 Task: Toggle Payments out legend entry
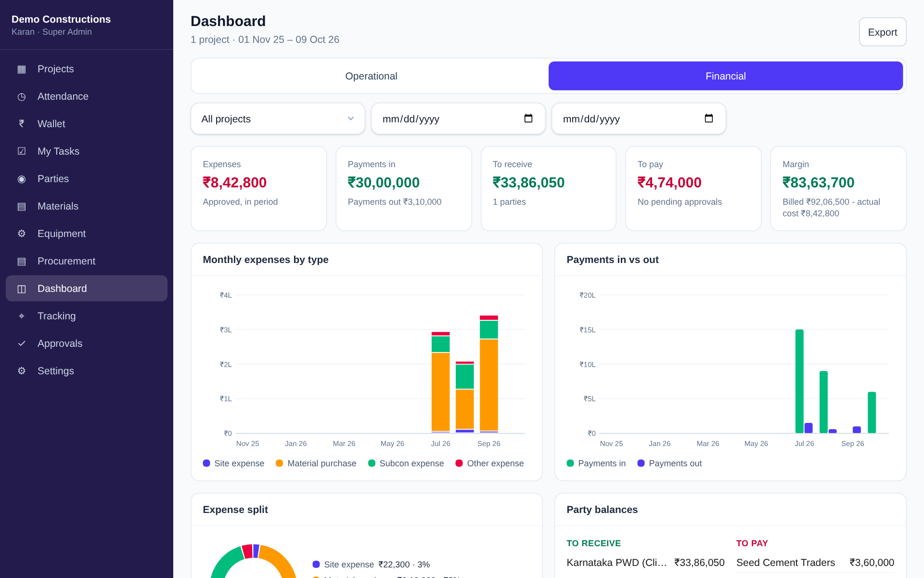(669, 463)
